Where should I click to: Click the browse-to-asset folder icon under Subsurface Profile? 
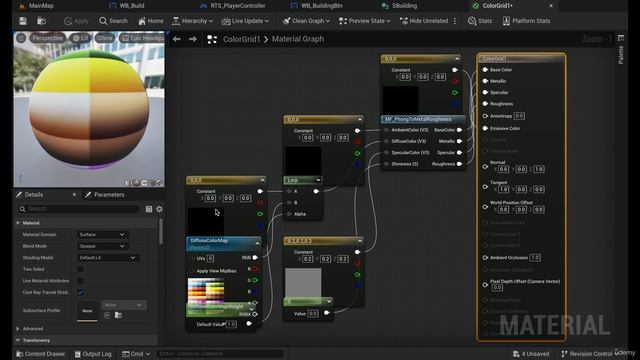click(118, 315)
